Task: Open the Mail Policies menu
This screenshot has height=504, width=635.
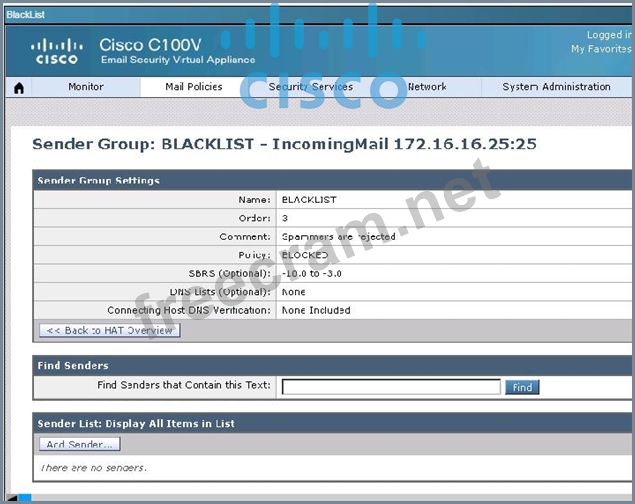Action: coord(194,87)
